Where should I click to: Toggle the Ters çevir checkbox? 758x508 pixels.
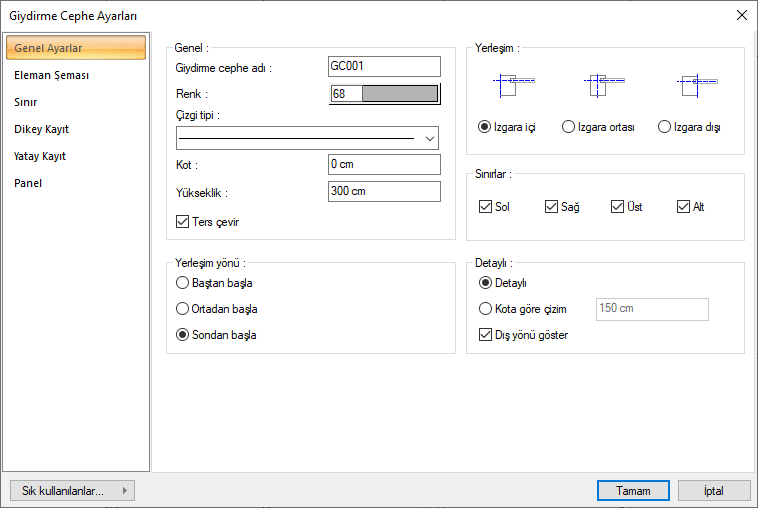(x=182, y=222)
